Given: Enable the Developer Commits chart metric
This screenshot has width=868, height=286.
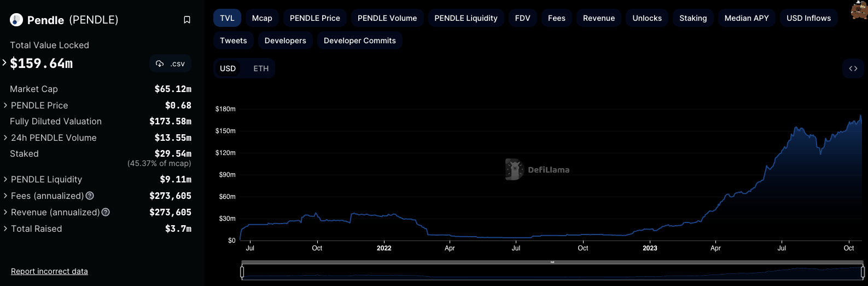Looking at the screenshot, I should coord(360,41).
